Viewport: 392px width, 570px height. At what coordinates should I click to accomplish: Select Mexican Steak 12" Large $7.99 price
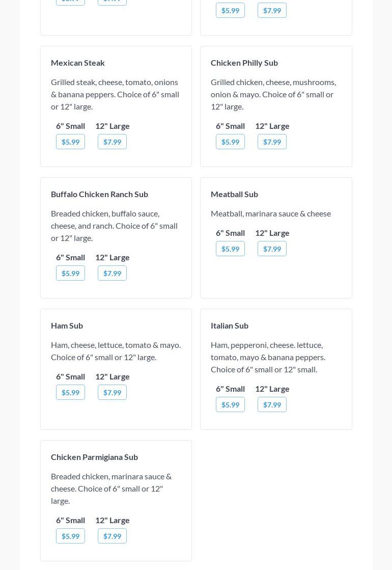tap(112, 142)
